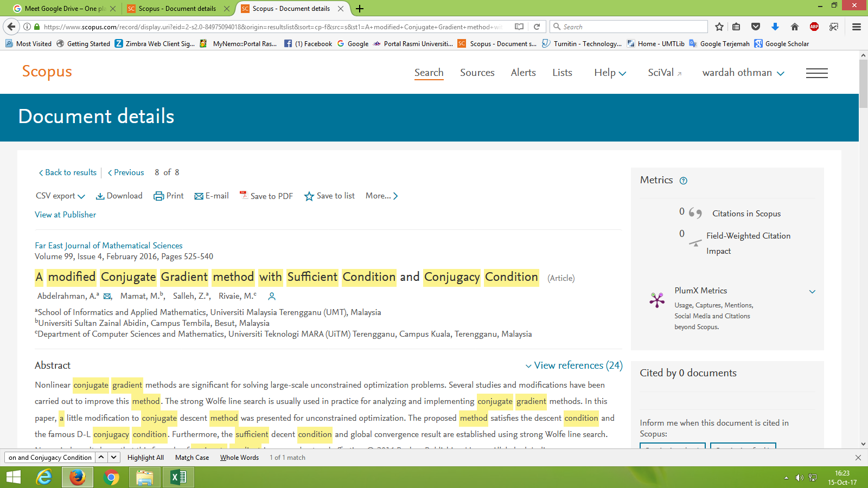Screen dimensions: 868x488
Task: Click the Firefox search input field
Action: pos(632,27)
